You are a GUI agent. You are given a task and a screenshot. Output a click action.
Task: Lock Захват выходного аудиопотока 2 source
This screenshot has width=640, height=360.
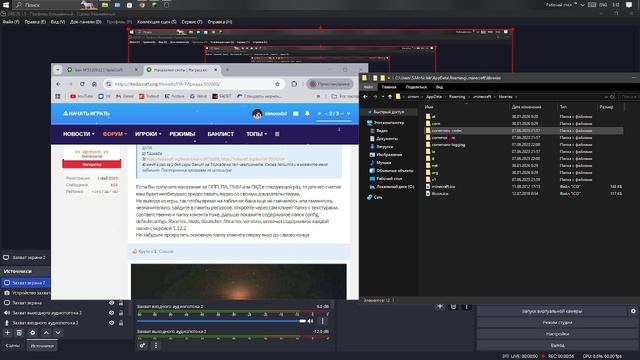pyautogui.click(x=121, y=313)
